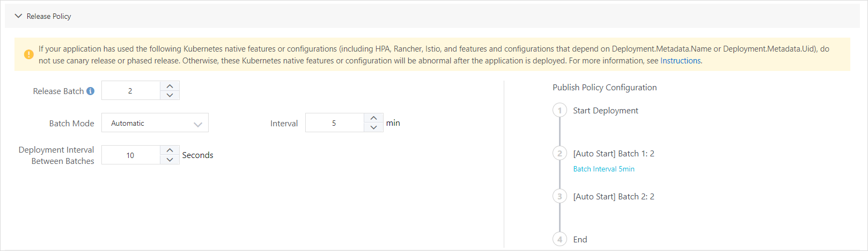This screenshot has height=251, width=868.
Task: Click step 4 circle for End
Action: pos(560,239)
